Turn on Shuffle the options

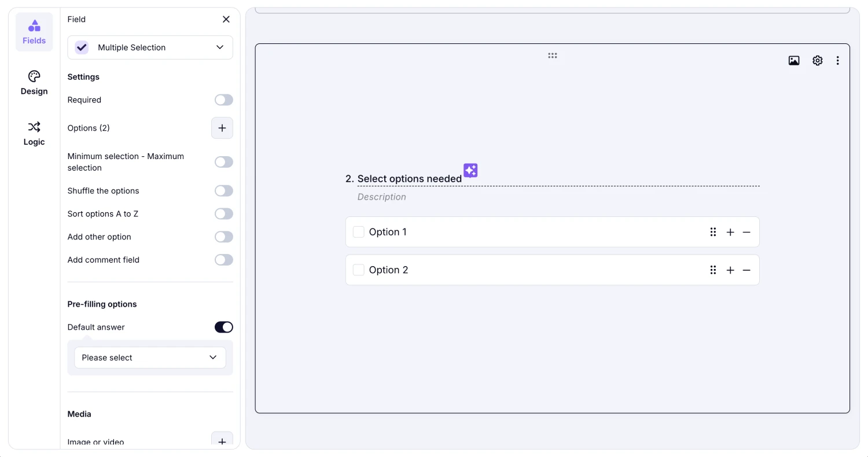click(x=223, y=191)
